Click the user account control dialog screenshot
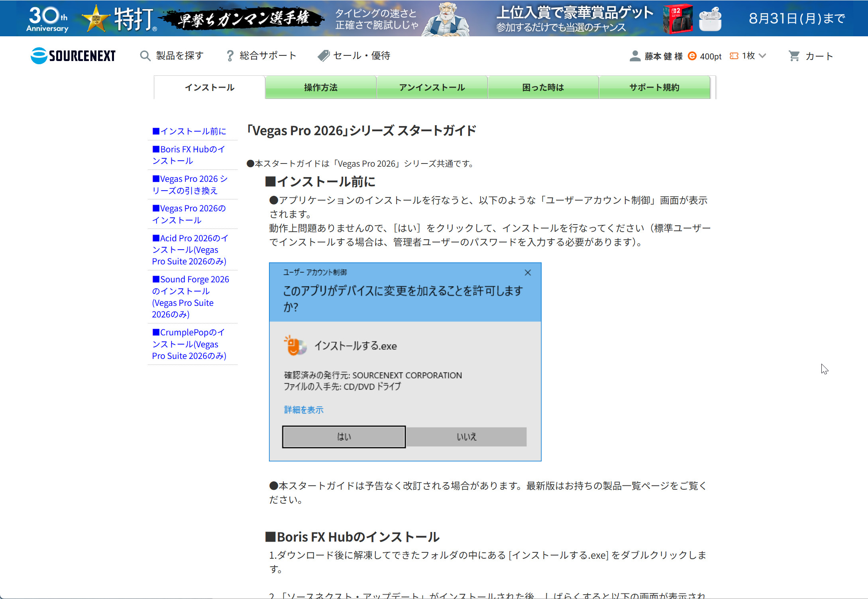868x599 pixels. click(x=405, y=362)
